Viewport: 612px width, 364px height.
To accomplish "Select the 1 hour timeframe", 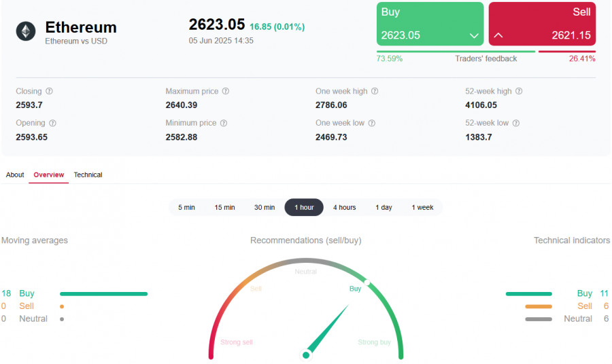I will click(304, 207).
